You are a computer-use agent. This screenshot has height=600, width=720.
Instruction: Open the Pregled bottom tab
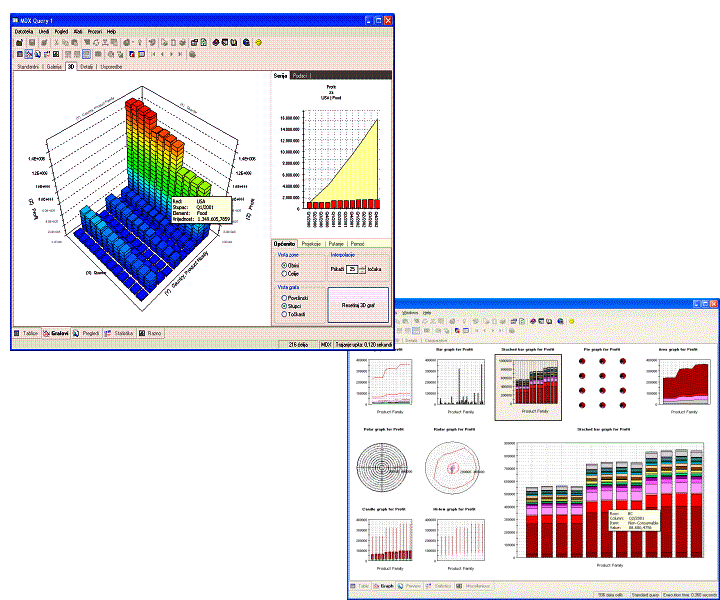[87, 333]
